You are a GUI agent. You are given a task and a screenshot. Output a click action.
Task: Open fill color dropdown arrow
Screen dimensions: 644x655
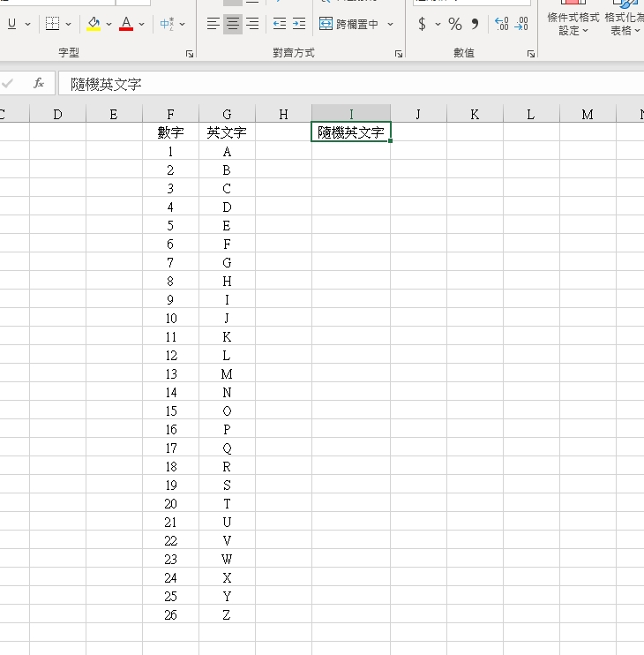(109, 24)
